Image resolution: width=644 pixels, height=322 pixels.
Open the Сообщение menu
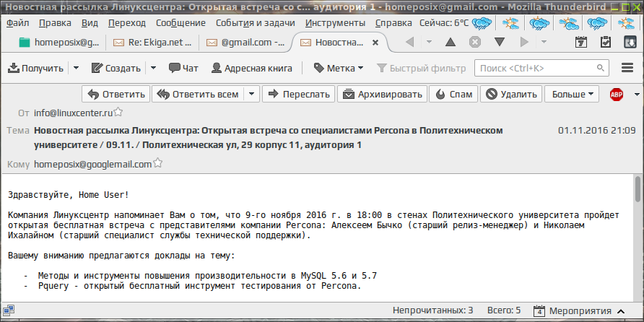(180, 23)
